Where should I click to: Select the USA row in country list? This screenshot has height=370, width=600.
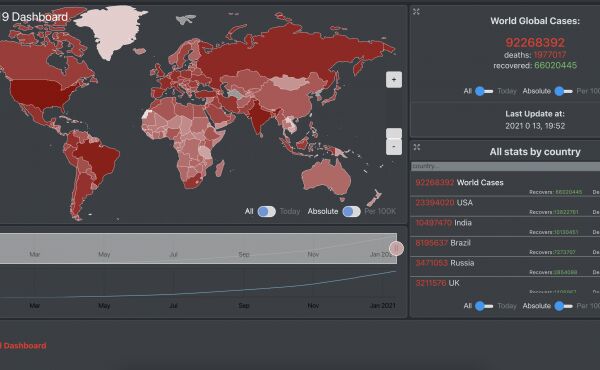505,207
